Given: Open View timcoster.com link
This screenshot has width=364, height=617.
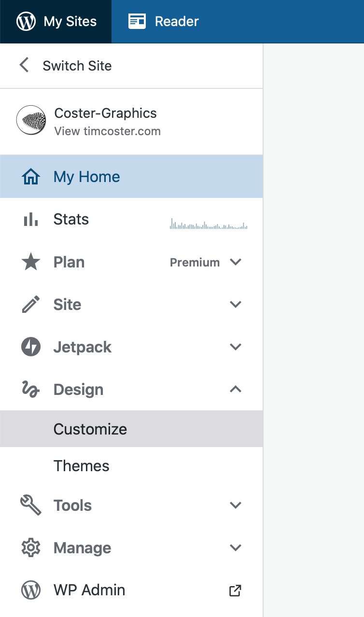Looking at the screenshot, I should pyautogui.click(x=107, y=131).
